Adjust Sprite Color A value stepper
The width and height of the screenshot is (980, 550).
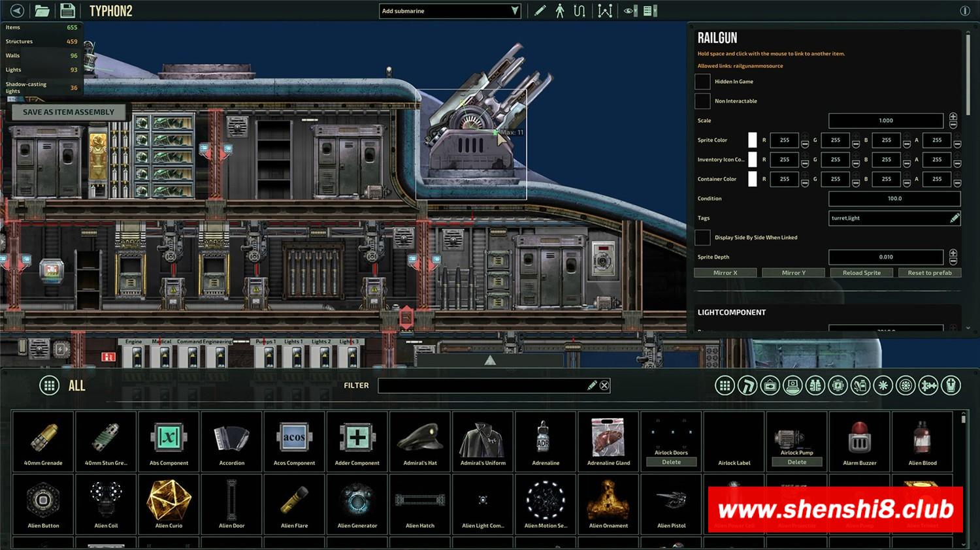tap(956, 140)
